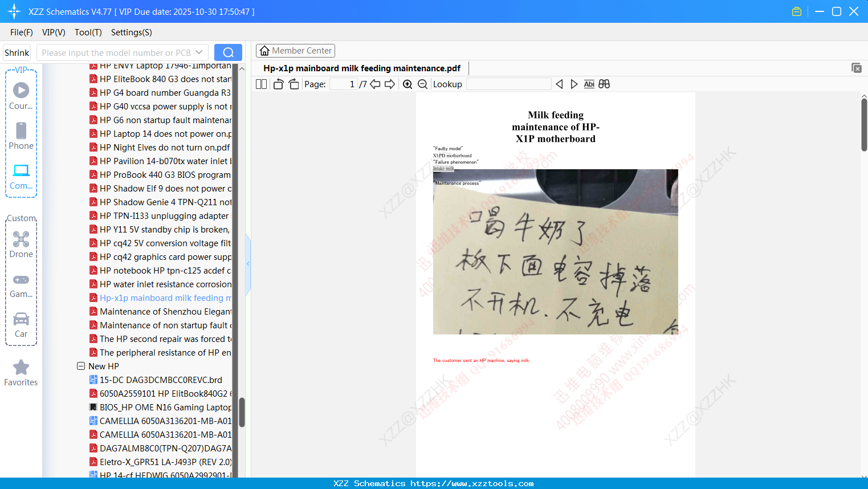Rotate the page clockwise
868x489 pixels.
tap(294, 84)
